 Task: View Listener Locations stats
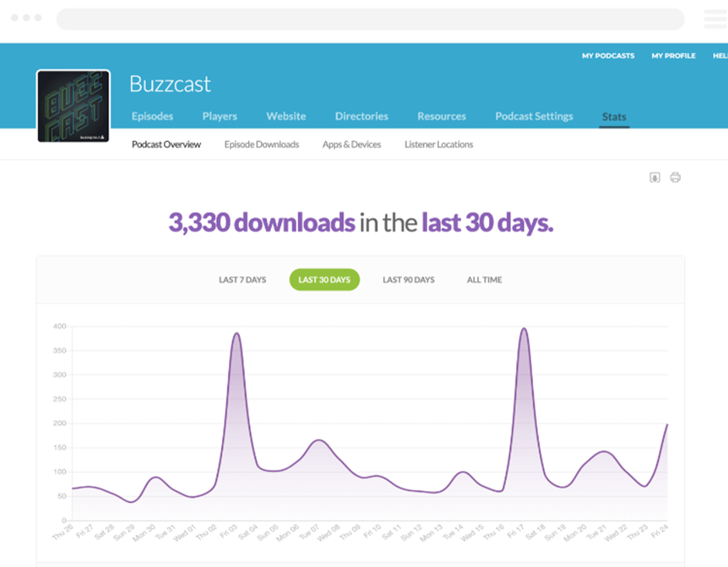439,144
